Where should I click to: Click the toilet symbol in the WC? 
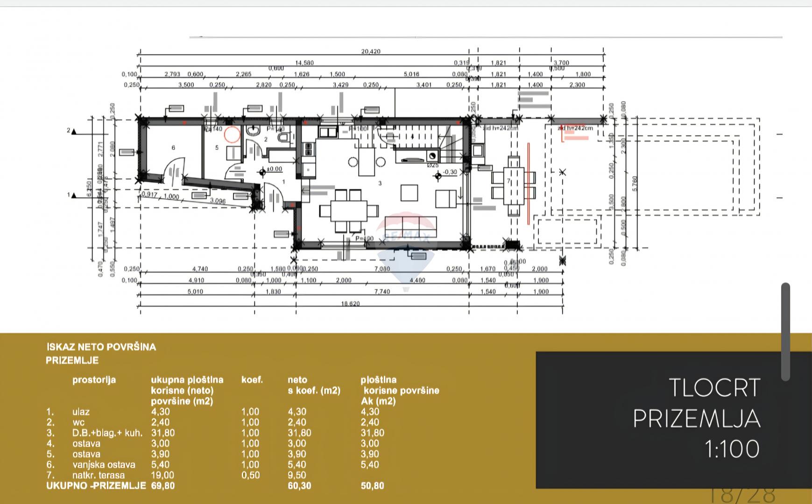point(284,138)
